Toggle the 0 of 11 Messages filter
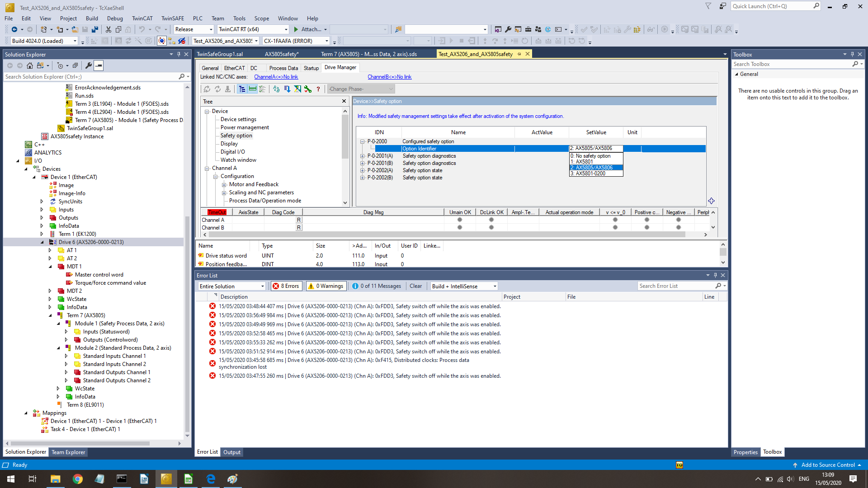This screenshot has width=868, height=488. (x=377, y=286)
